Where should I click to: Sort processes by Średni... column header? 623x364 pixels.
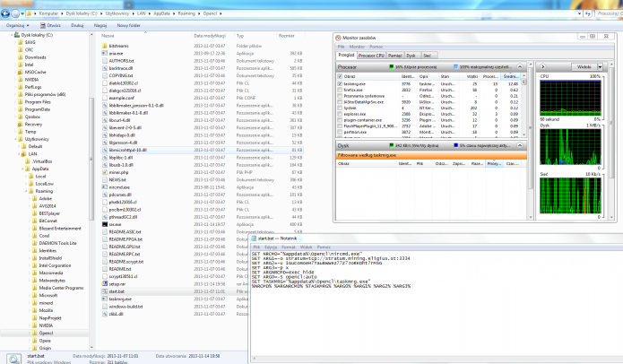[x=511, y=76]
